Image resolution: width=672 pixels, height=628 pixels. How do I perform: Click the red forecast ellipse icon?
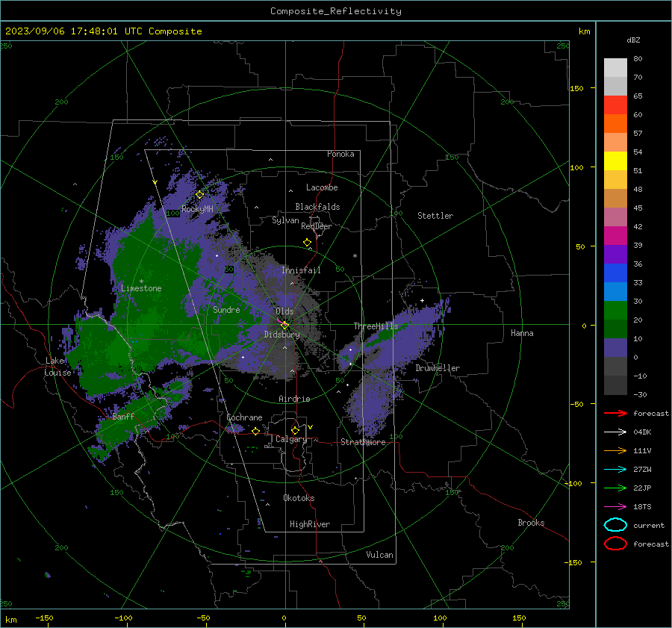pos(615,544)
